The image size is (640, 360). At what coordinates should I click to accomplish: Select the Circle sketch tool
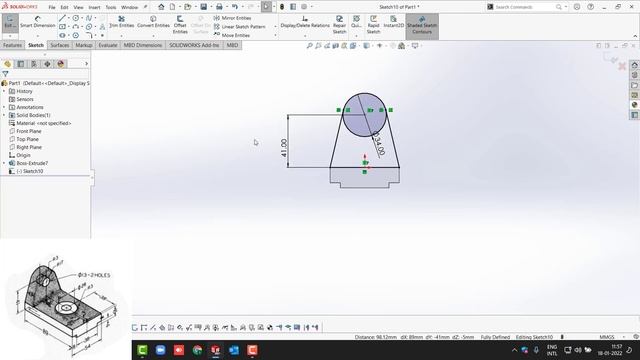coord(76,18)
